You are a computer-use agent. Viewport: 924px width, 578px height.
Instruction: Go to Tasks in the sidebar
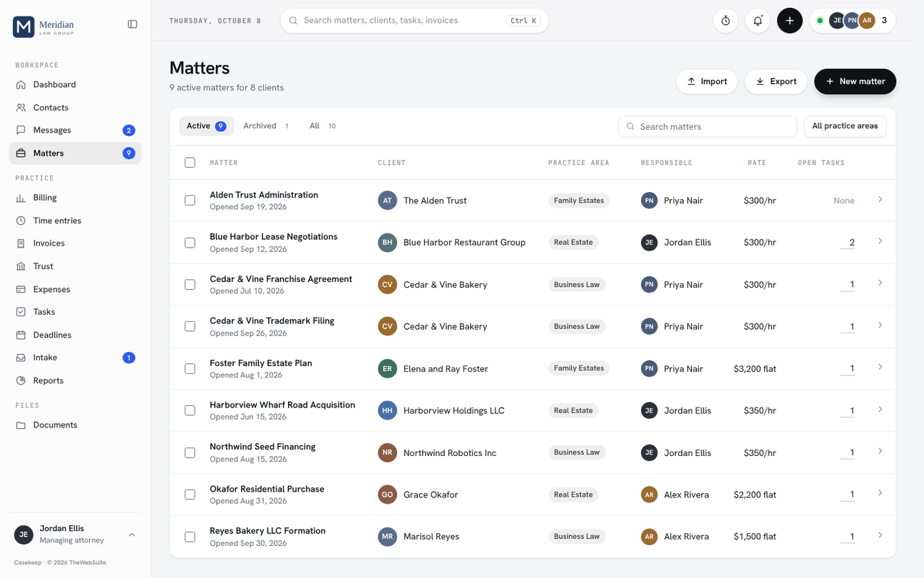tap(76, 312)
